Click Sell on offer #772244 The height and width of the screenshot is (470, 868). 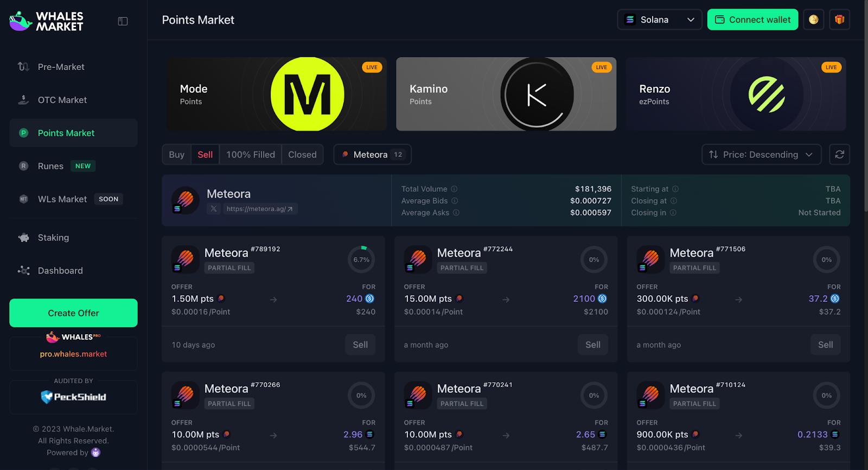click(x=593, y=345)
